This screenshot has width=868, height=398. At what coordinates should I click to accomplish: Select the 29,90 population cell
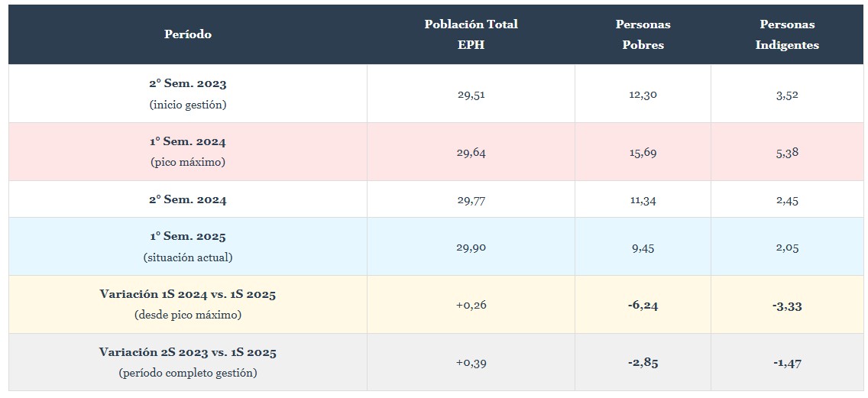tap(471, 248)
